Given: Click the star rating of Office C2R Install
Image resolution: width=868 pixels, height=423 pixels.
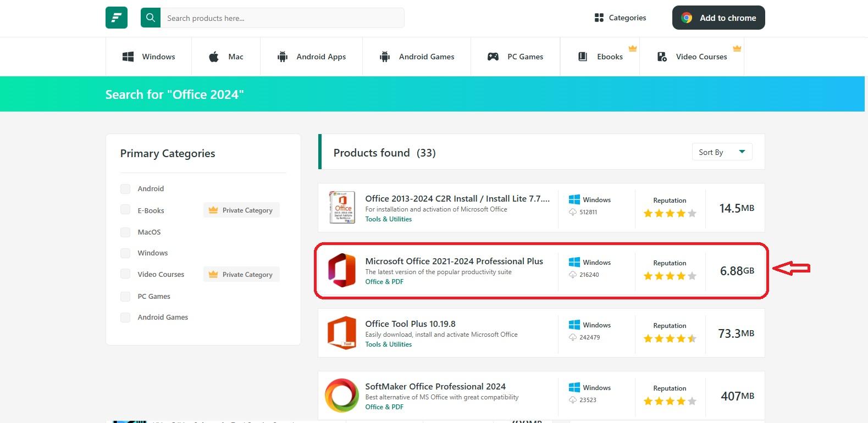Looking at the screenshot, I should coord(670,213).
